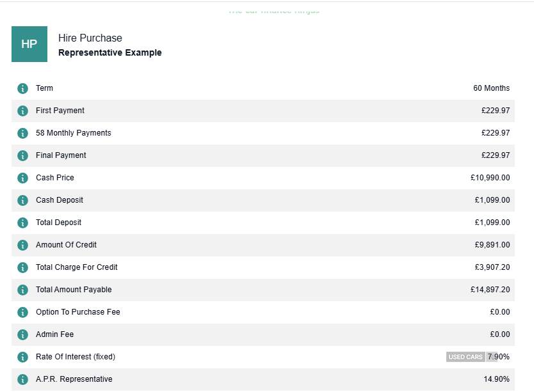Open info for 58 Monthly Payments
Screen dimensions: 534x392
click(22, 133)
